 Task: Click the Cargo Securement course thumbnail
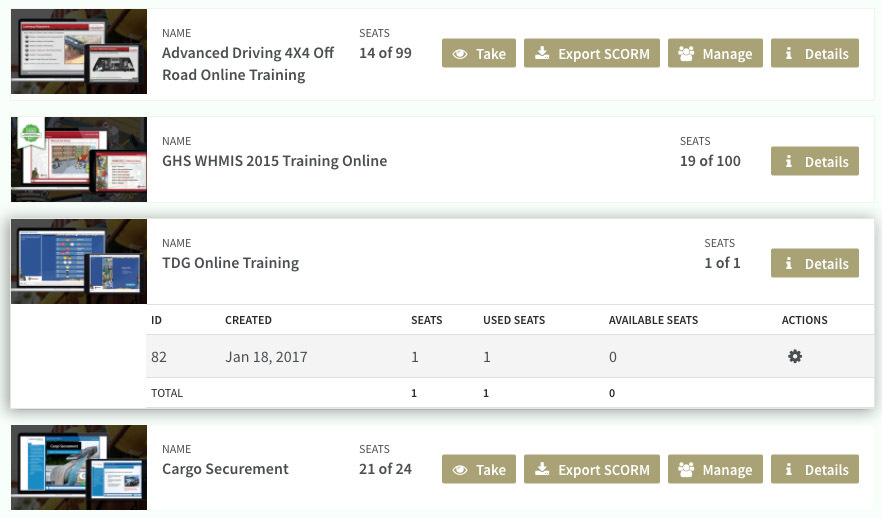pyautogui.click(x=79, y=467)
